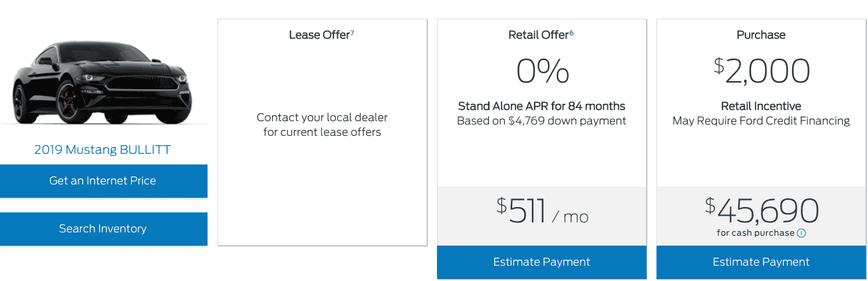Open footnote 7 next to Lease Offer
Screen dimensions: 868x281
click(x=353, y=33)
